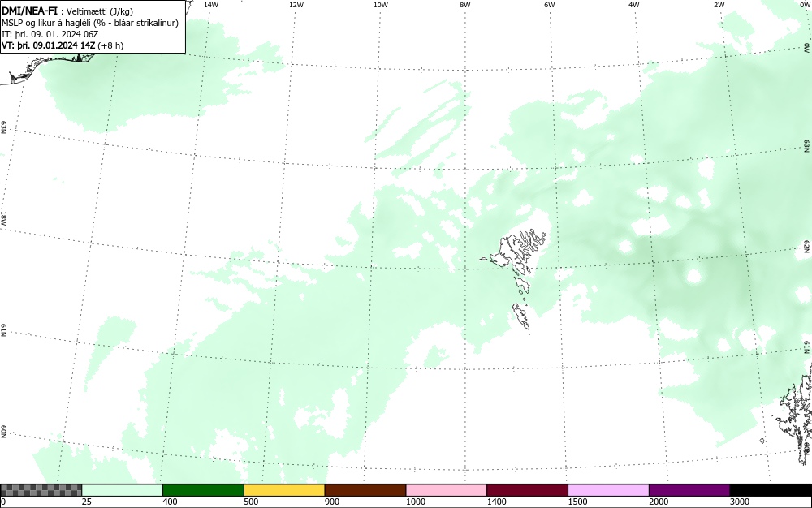Screen dimensions: 812x508
Task: Click the legend value '25'
Action: (x=89, y=502)
